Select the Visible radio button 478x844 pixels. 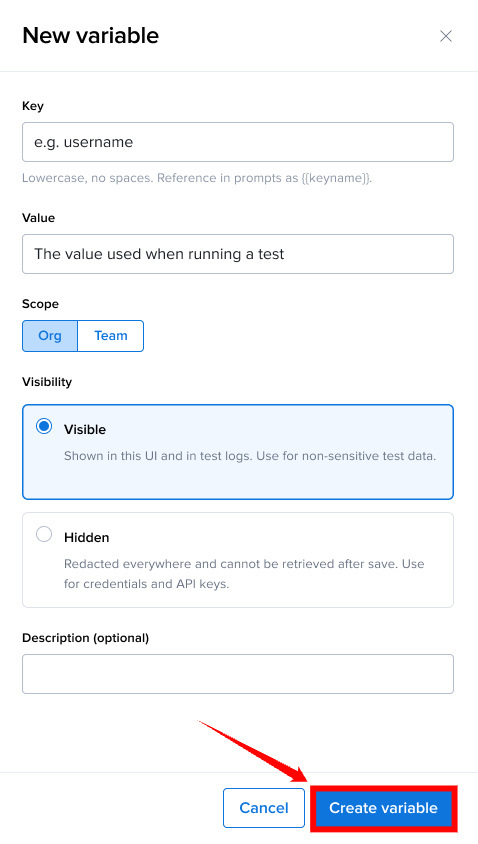click(x=44, y=426)
